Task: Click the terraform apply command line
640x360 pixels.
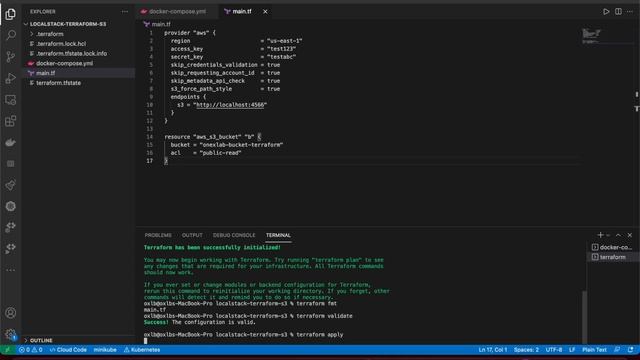Action: [x=243, y=334]
